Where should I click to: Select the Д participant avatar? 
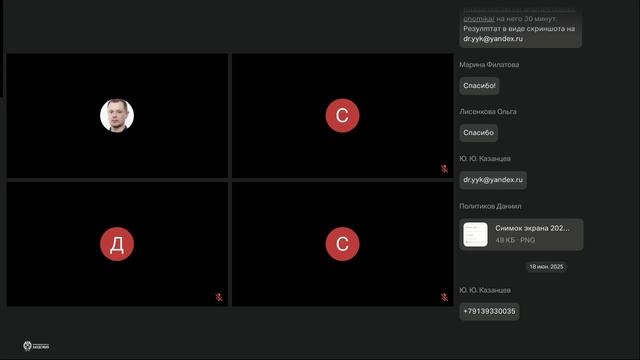pos(117,244)
